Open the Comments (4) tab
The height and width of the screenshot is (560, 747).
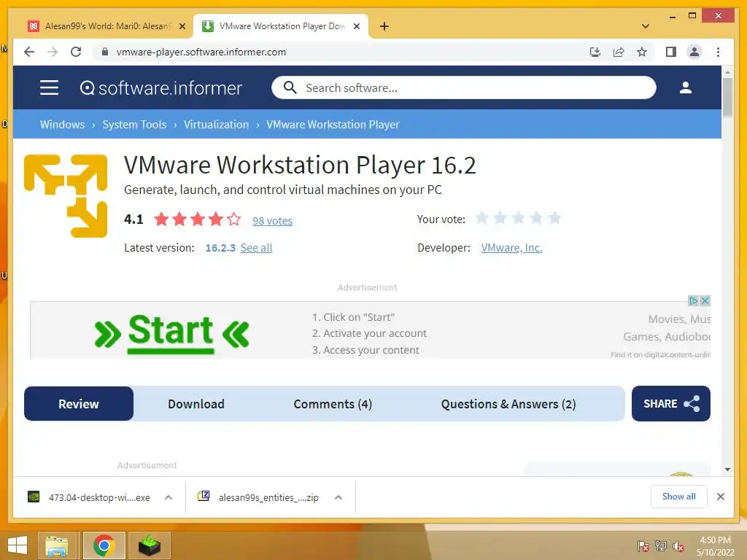pos(333,404)
